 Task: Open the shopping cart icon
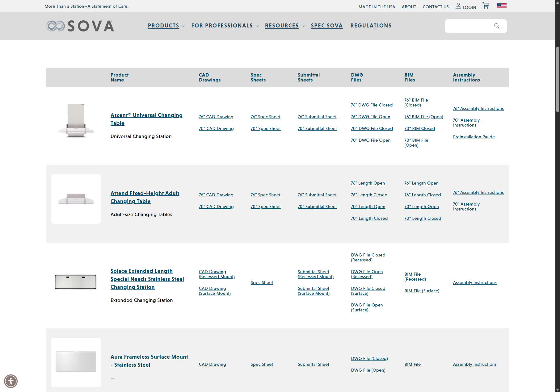coord(486,6)
